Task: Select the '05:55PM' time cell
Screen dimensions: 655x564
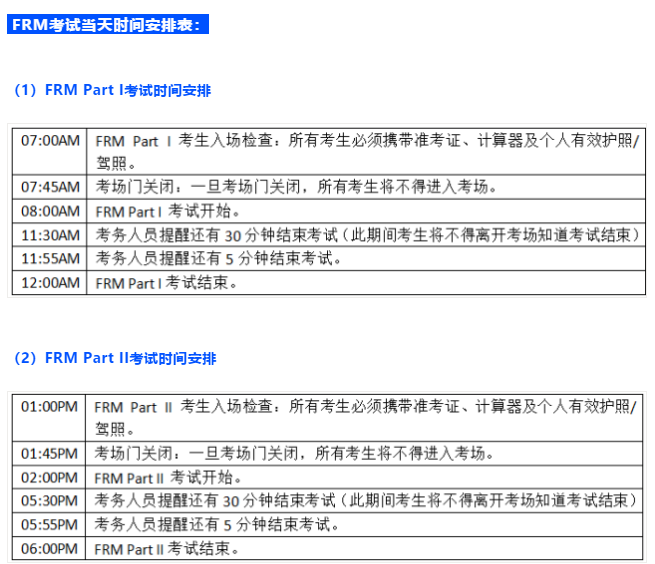Action: 49,525
